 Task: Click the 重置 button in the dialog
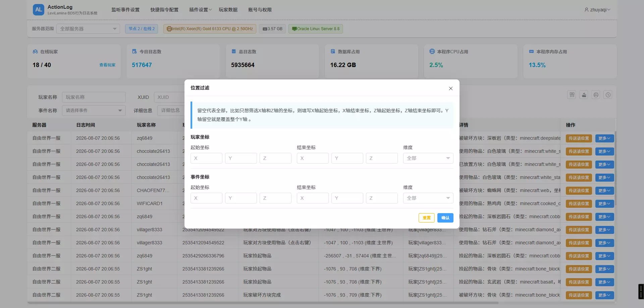[427, 218]
